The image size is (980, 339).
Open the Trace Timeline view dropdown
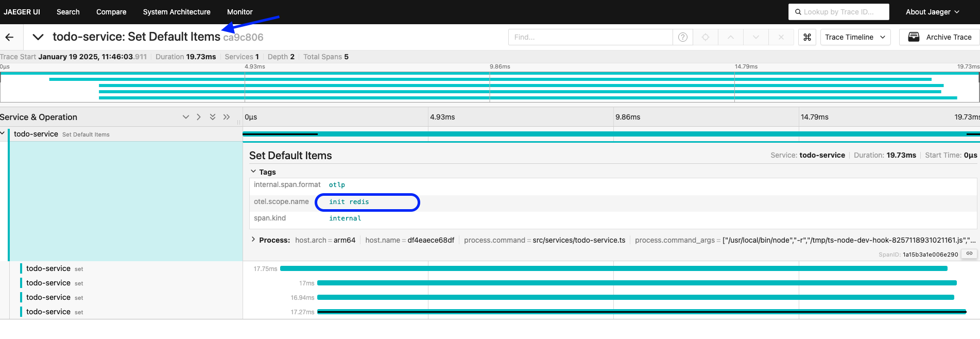click(x=855, y=37)
